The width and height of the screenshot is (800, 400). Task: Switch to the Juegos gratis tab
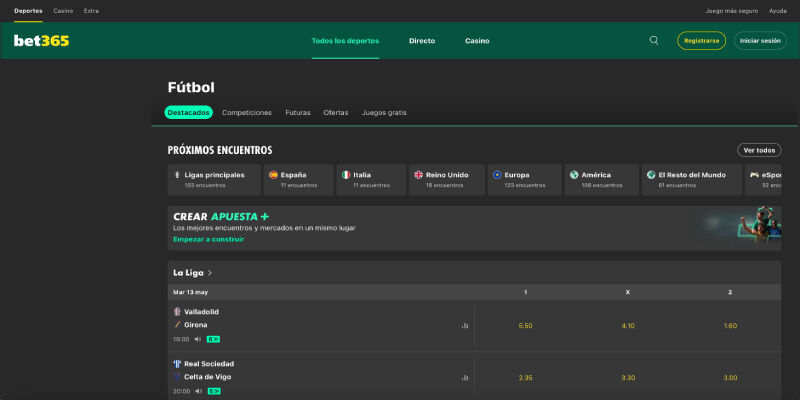pyautogui.click(x=384, y=113)
